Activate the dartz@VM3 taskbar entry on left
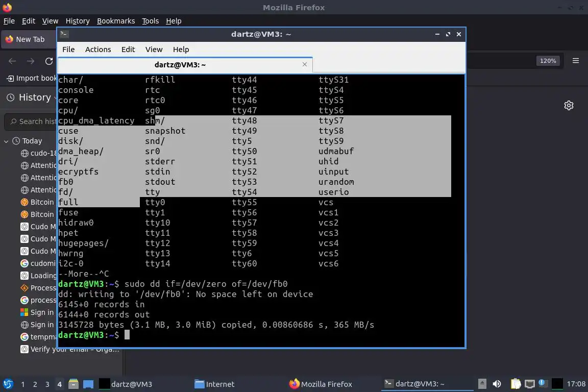Viewport: 588px width, 392px height. click(126, 384)
